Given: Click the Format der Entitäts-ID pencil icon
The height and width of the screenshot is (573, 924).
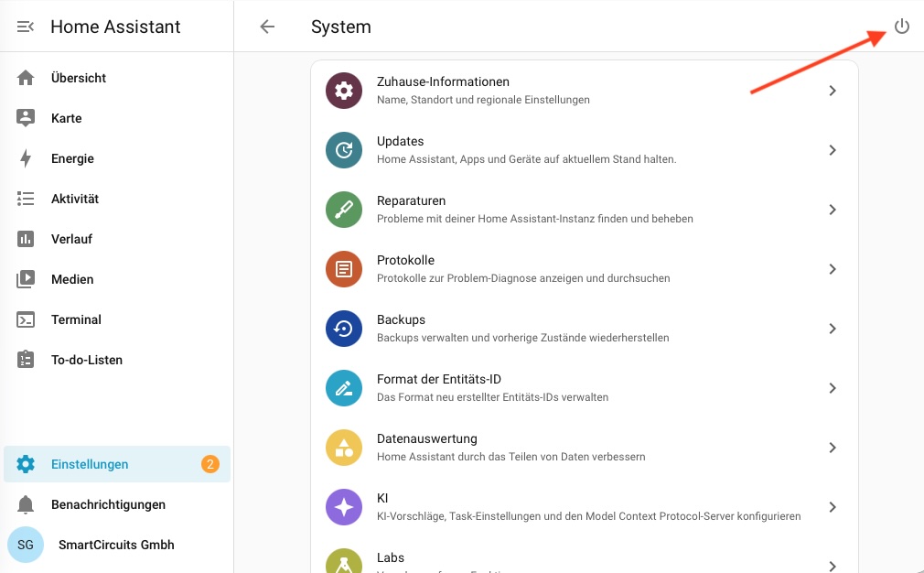Looking at the screenshot, I should coord(344,388).
